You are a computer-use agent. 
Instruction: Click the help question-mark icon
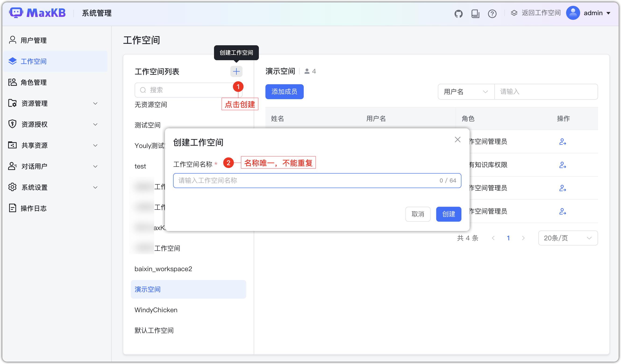(492, 14)
